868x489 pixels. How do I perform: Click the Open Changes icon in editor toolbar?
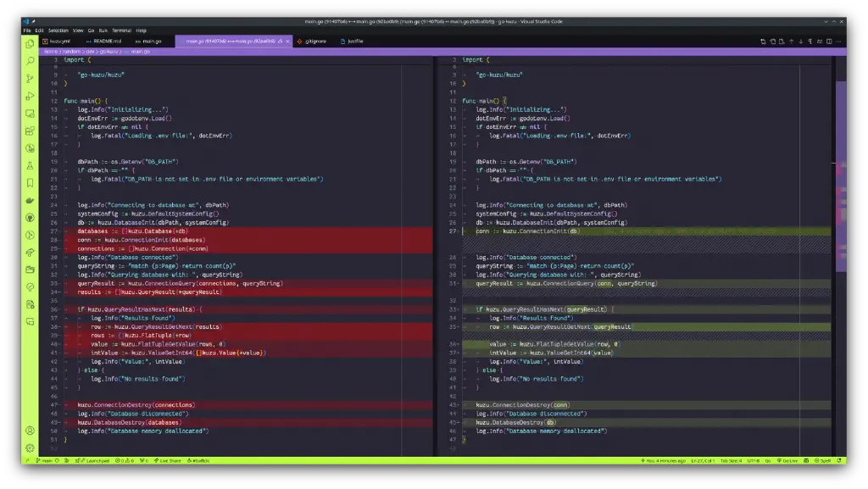[x=782, y=42]
